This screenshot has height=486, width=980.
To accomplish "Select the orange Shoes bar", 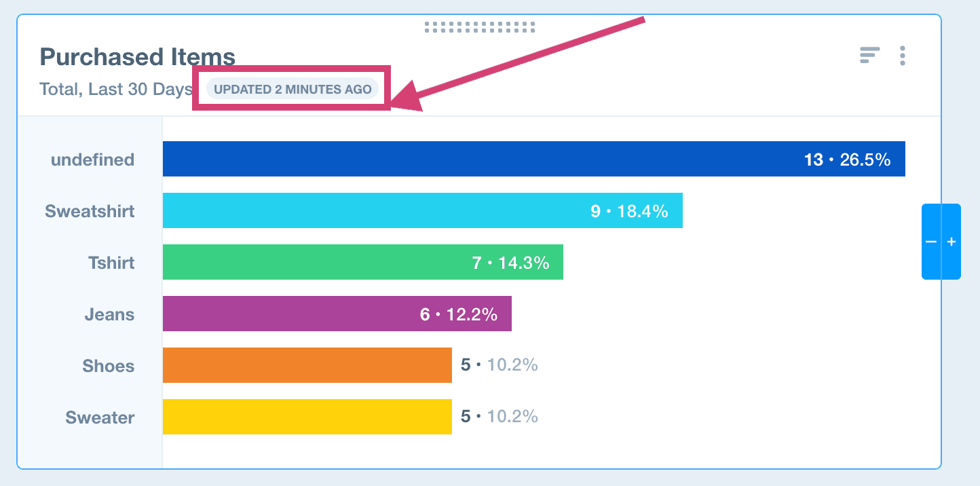I will point(307,365).
